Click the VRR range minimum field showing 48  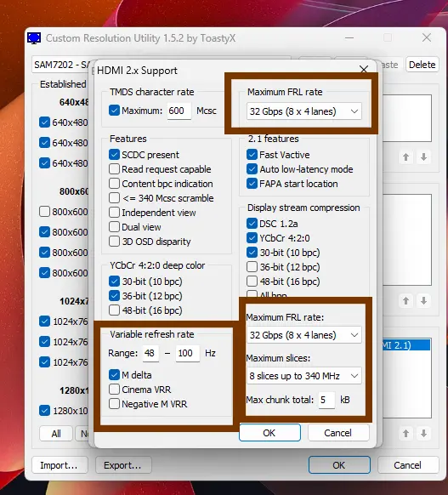coord(150,353)
